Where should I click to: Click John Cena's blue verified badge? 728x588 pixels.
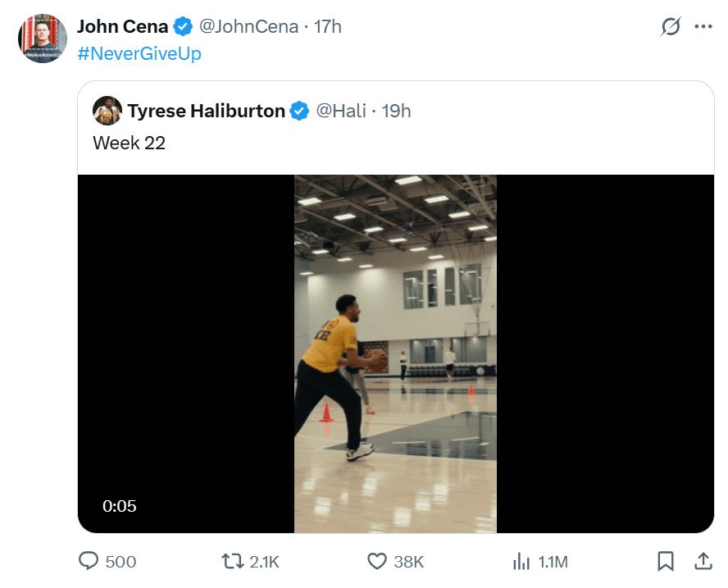pyautogui.click(x=183, y=26)
